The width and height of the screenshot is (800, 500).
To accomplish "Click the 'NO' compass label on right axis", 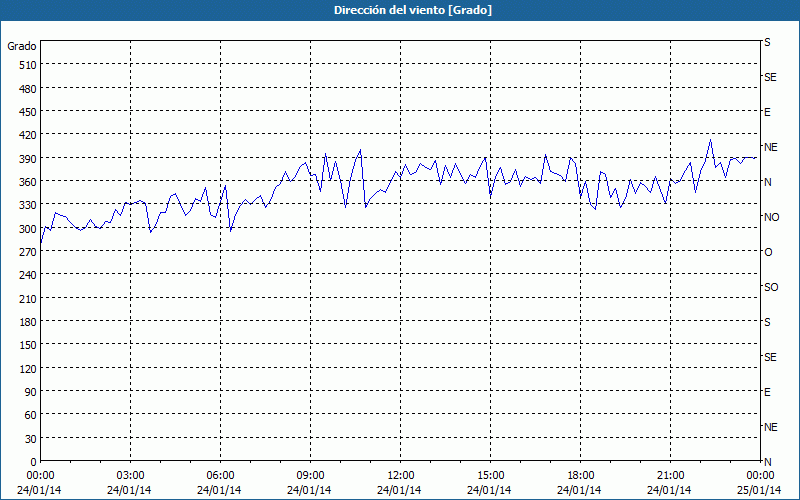I will click(x=771, y=217).
